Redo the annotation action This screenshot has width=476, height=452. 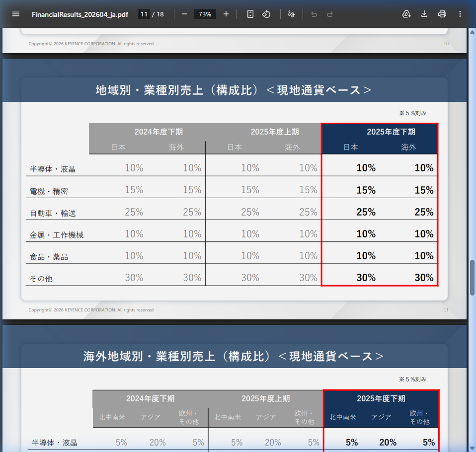330,14
